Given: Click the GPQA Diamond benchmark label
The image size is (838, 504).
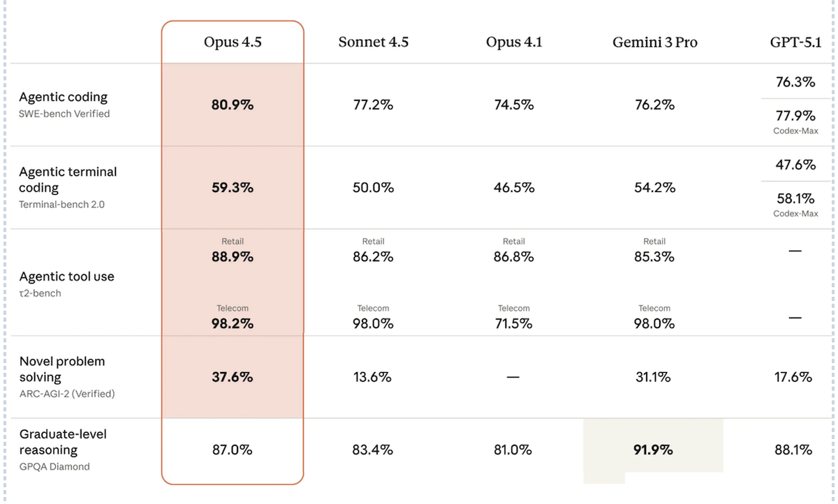Looking at the screenshot, I should pos(54,466).
